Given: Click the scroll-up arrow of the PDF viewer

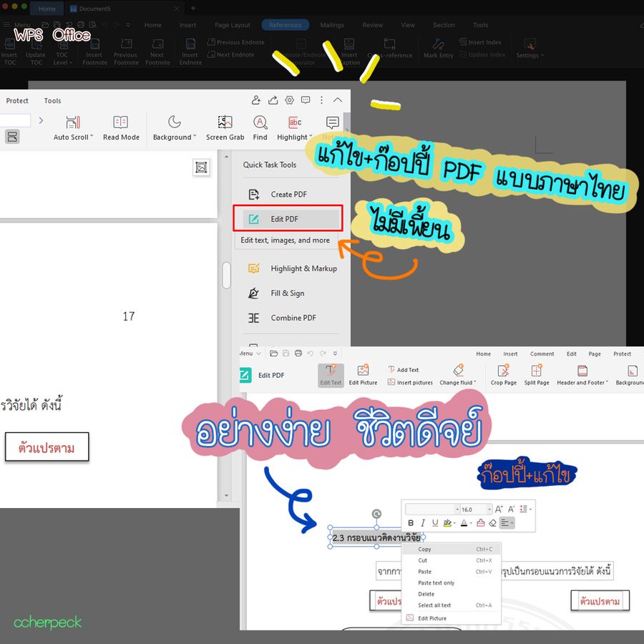Looking at the screenshot, I should pyautogui.click(x=226, y=157).
